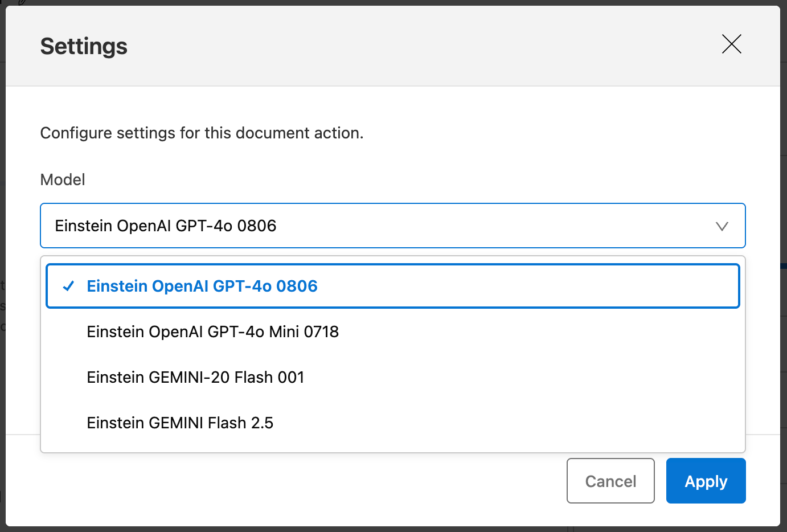Close the Settings dialog with the X icon
The image size is (787, 532).
[731, 44]
